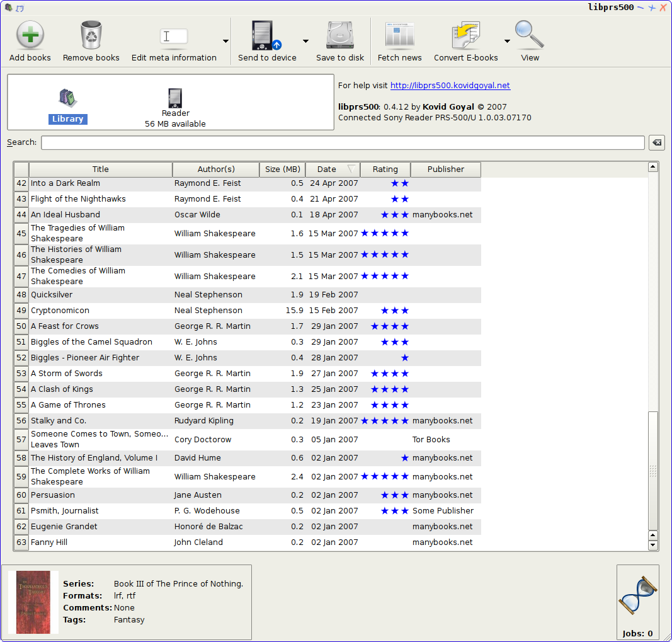
Task: Open Edit meta information
Action: [x=174, y=42]
